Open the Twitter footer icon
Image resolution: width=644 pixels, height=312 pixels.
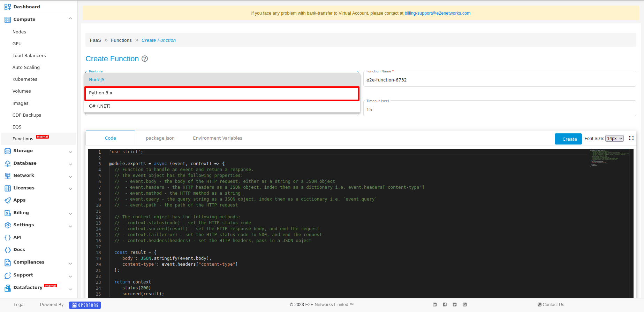(x=455, y=305)
